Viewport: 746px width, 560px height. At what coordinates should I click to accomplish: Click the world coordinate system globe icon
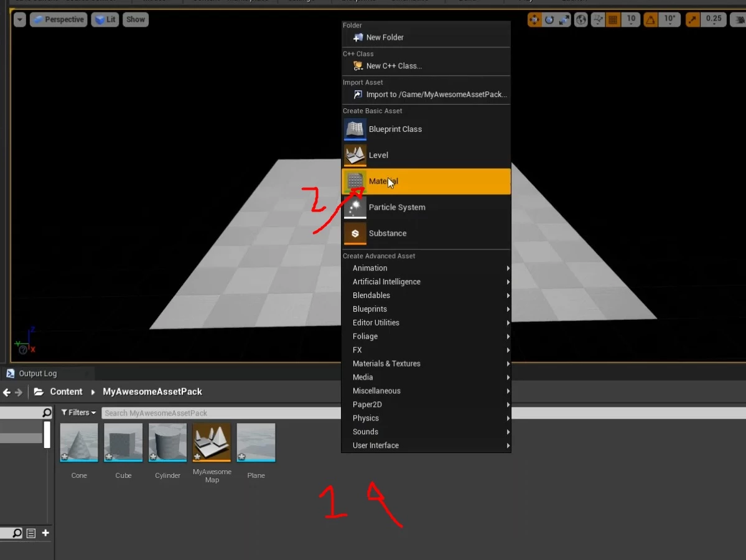tap(581, 19)
